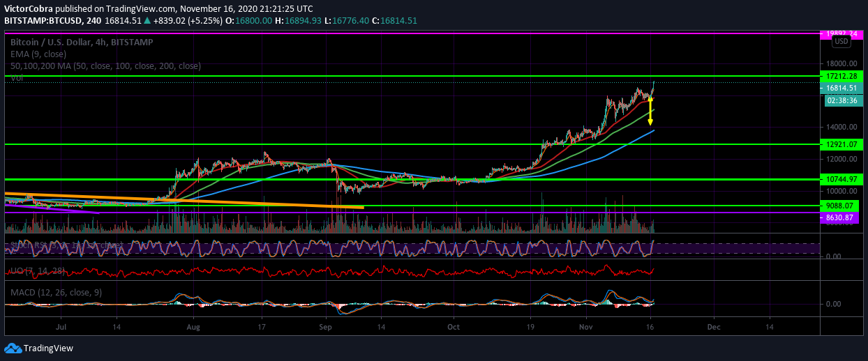
Task: Click the close value after C: in the header
Action: click(x=398, y=20)
